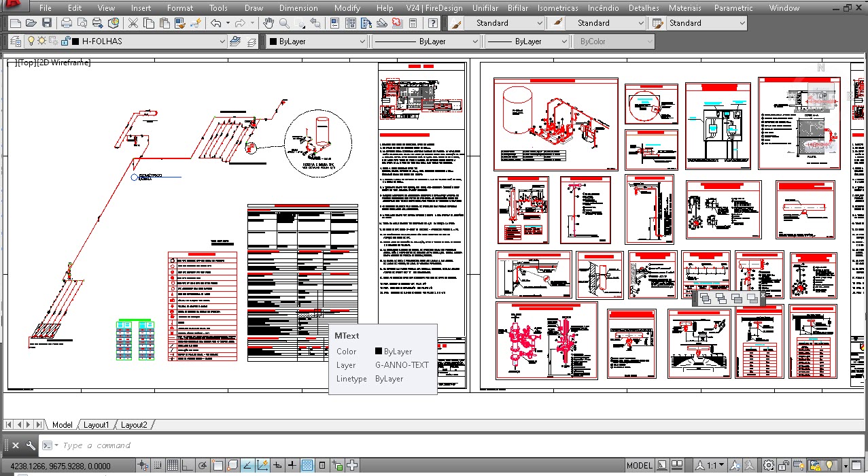Click the Layer Previous icon
This screenshot has width=868, height=476.
[x=252, y=41]
